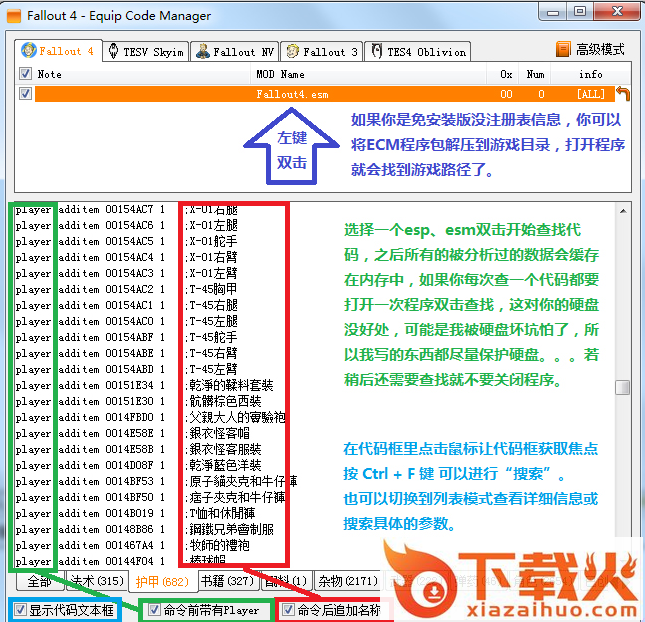Open the TES4 Oblivion tab
Image resolution: width=645 pixels, height=622 pixels.
(418, 52)
